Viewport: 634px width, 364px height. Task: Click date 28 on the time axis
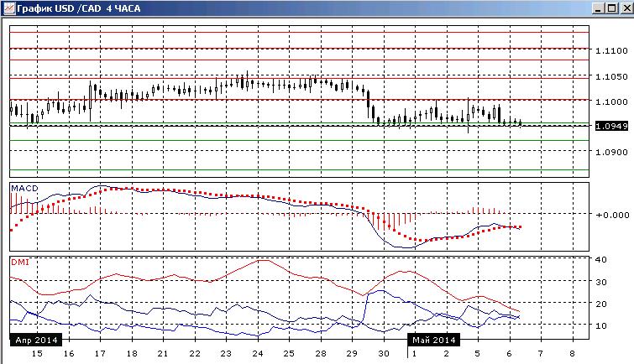coord(321,354)
